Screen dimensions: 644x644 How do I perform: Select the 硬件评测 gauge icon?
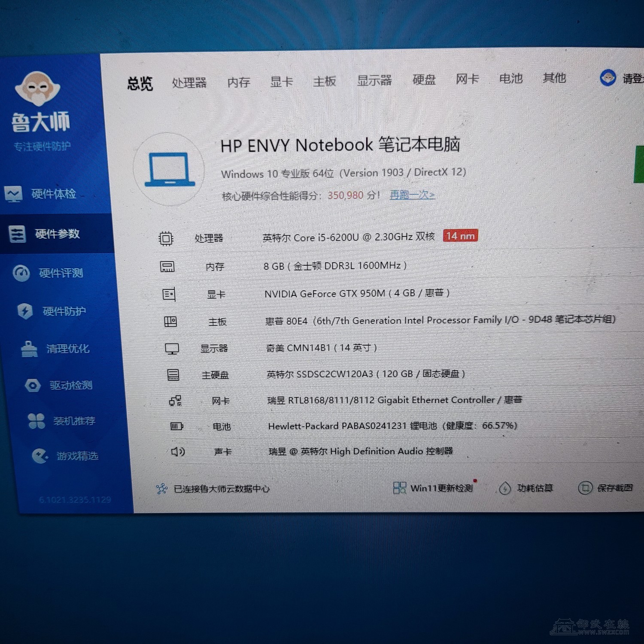click(21, 273)
